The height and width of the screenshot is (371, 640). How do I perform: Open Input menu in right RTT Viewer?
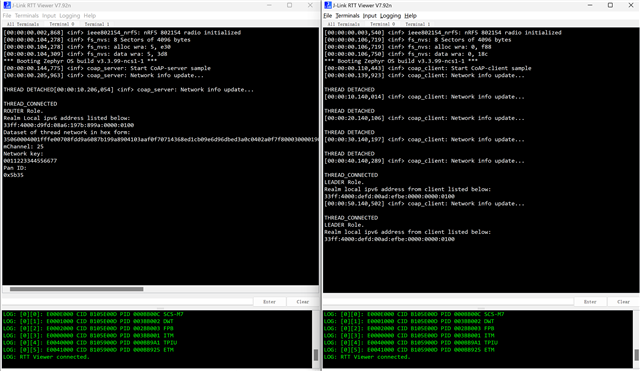pyautogui.click(x=369, y=16)
